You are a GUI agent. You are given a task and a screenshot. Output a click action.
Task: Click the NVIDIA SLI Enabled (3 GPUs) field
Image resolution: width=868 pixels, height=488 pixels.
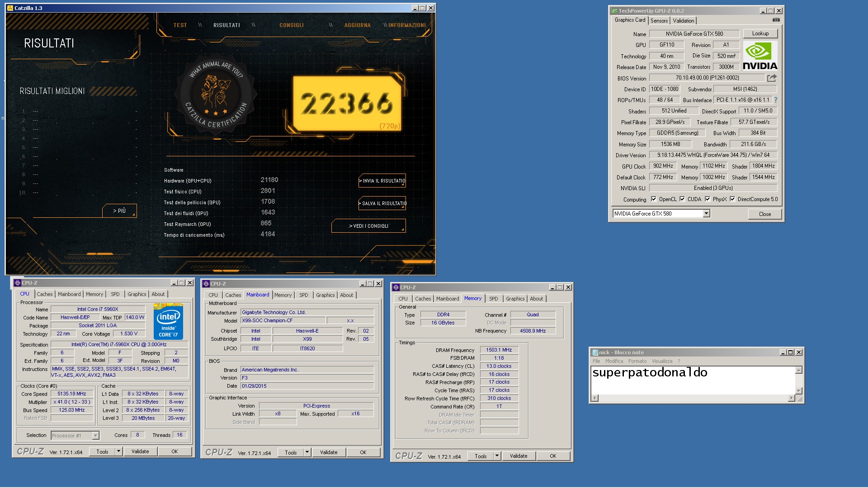(x=713, y=188)
